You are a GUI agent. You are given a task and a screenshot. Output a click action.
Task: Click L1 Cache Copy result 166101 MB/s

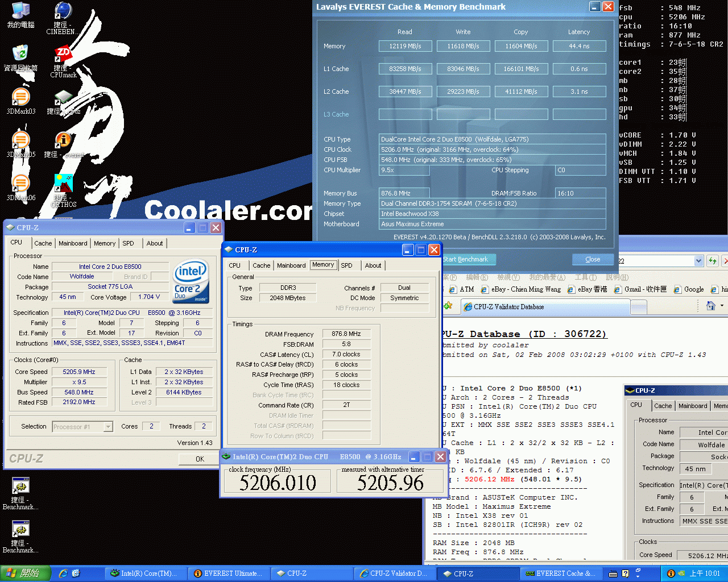click(522, 69)
